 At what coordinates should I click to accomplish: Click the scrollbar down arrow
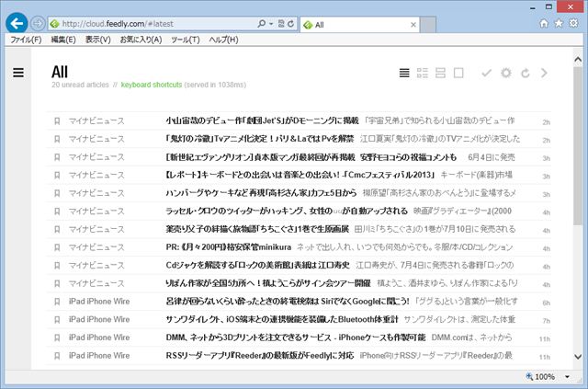[578, 357]
